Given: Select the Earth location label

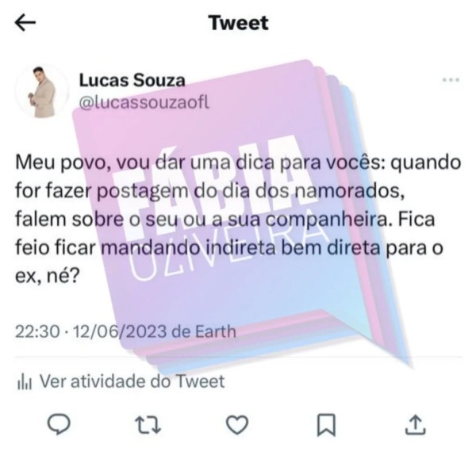Looking at the screenshot, I should [x=216, y=331].
